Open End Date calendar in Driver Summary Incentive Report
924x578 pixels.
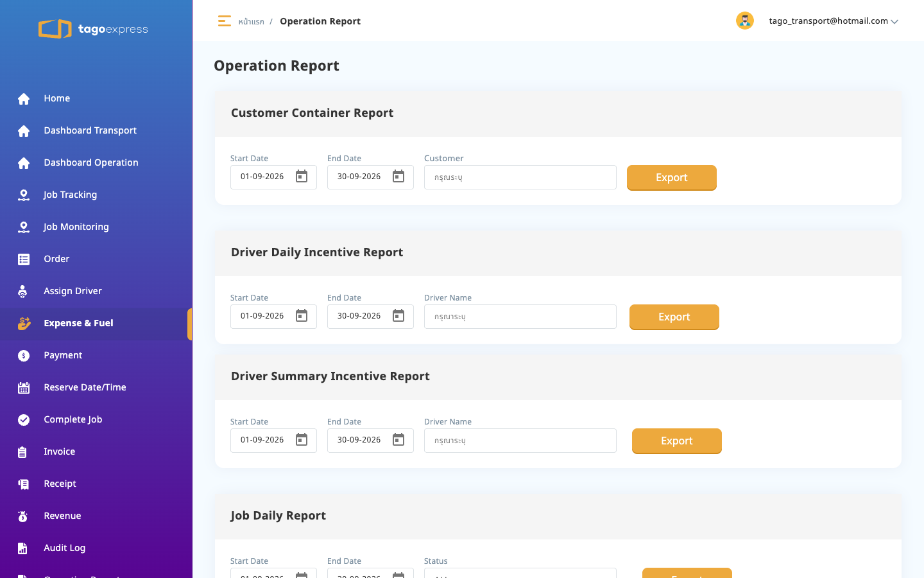[398, 440]
